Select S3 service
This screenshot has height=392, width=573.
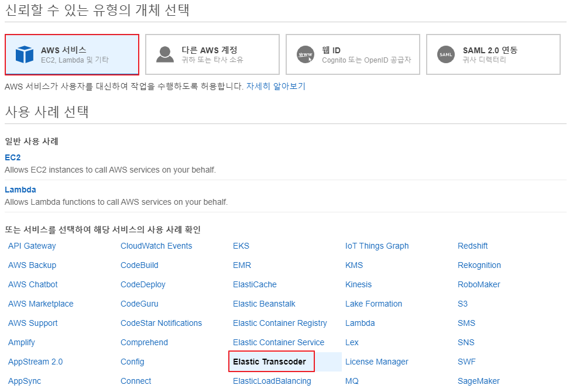point(462,304)
